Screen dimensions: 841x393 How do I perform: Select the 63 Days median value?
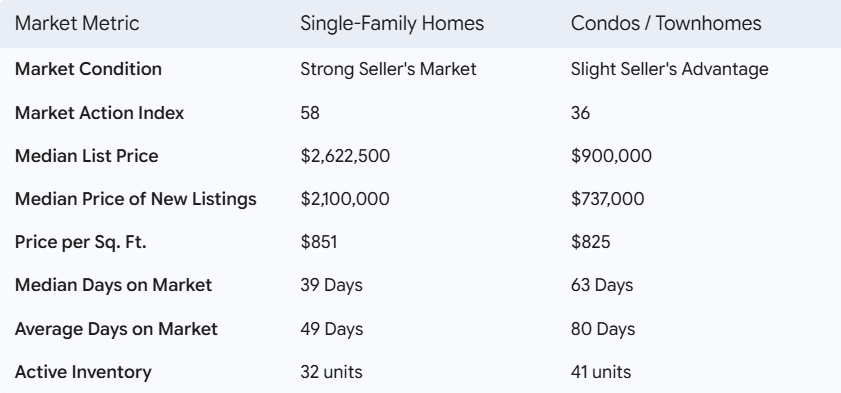point(602,285)
